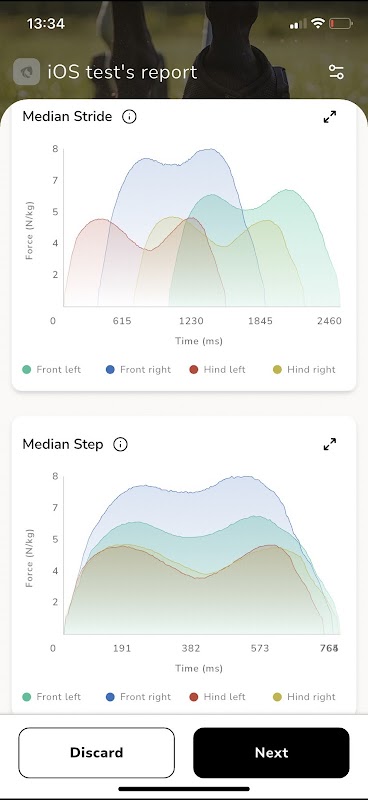Tap the horse profile icon beside report title
This screenshot has height=800, width=368.
(x=27, y=71)
